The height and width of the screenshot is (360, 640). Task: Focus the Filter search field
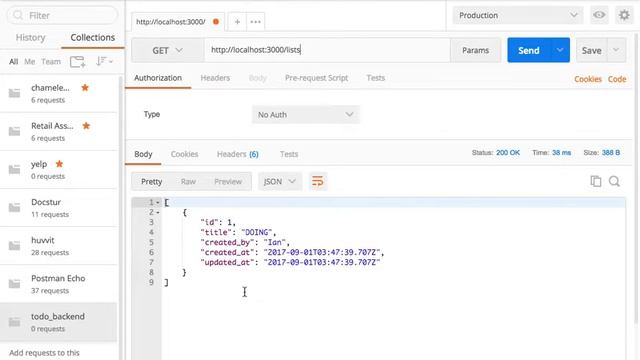(x=62, y=16)
